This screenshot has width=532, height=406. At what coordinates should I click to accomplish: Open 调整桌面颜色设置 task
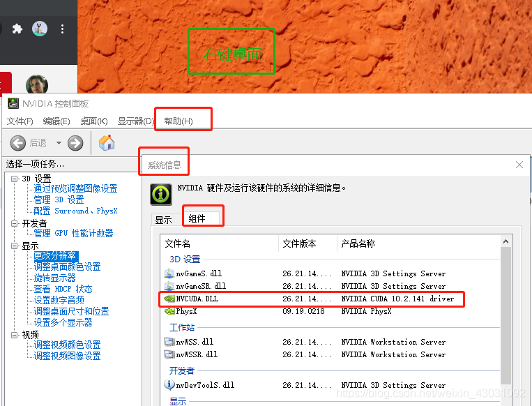[x=67, y=266]
